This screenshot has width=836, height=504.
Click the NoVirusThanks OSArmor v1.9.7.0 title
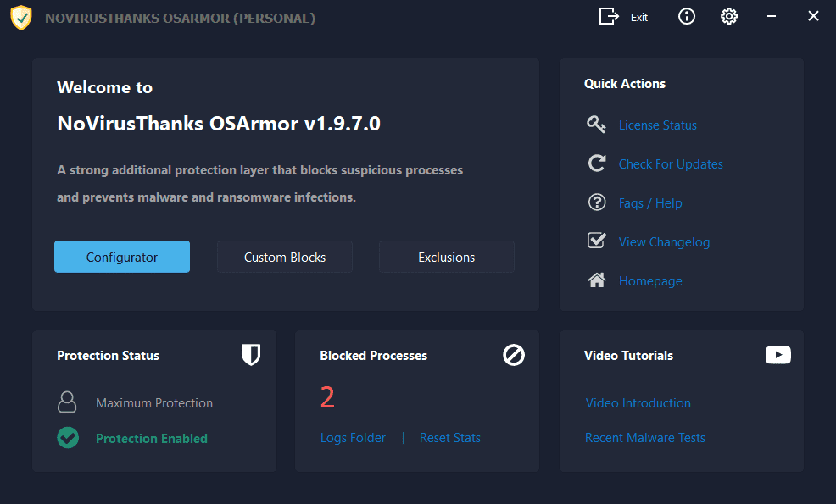coord(219,124)
